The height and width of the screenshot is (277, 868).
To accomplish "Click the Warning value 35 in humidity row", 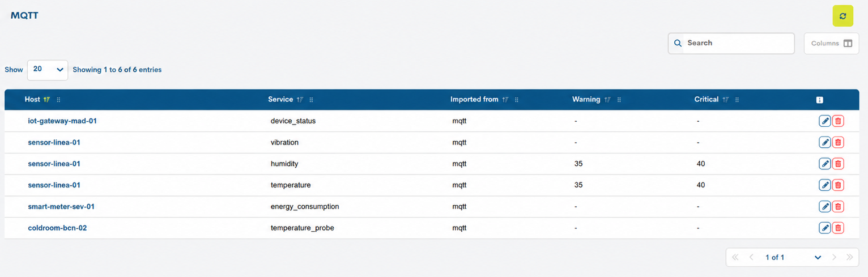I will 578,164.
